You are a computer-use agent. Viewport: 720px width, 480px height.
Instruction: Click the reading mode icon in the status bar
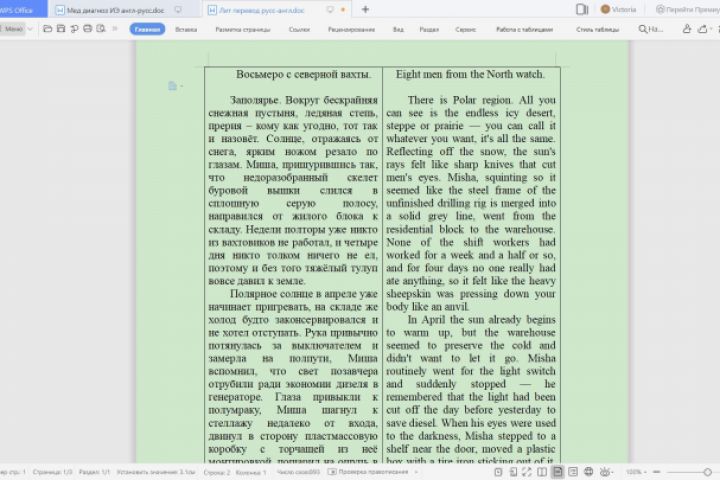click(542, 472)
